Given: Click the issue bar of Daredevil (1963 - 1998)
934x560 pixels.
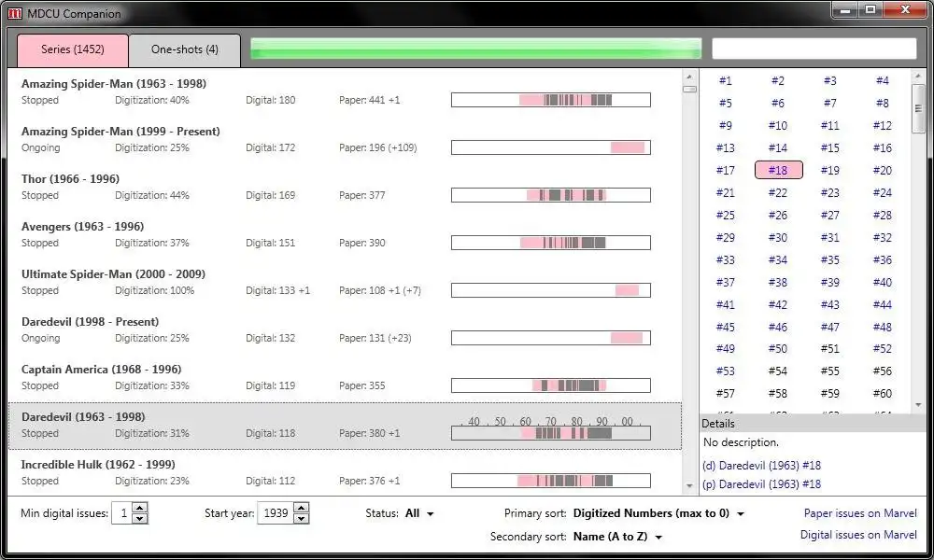Looking at the screenshot, I should (x=550, y=433).
